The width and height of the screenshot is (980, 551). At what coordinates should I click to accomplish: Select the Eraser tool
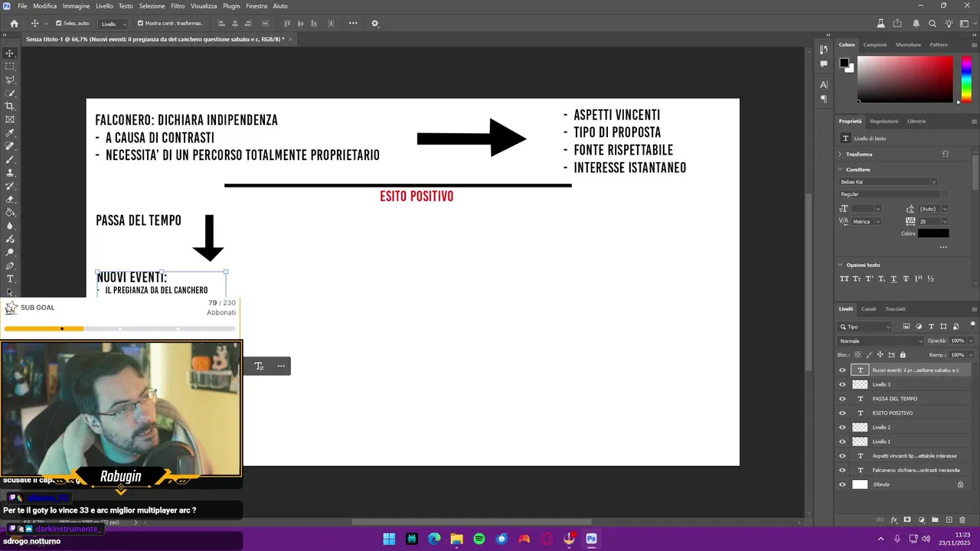pyautogui.click(x=10, y=199)
